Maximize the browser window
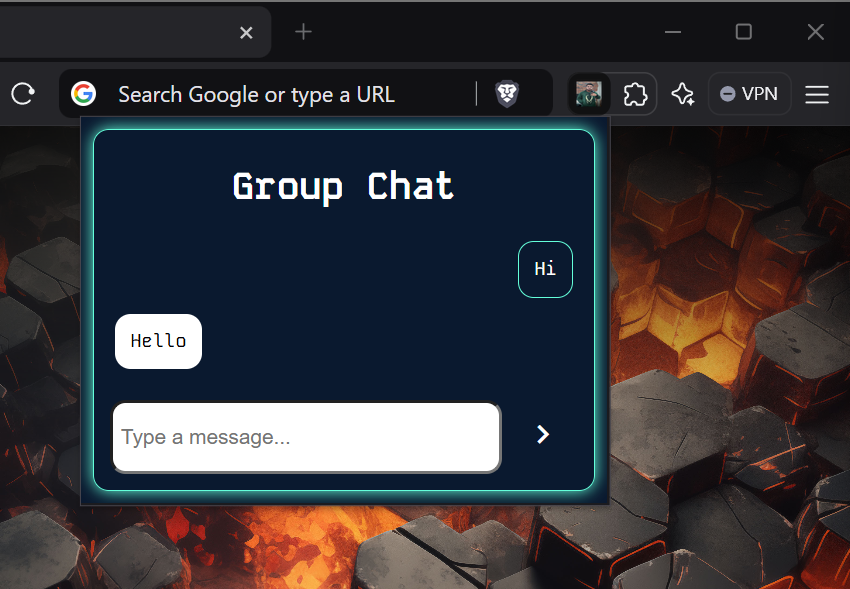 [x=744, y=31]
